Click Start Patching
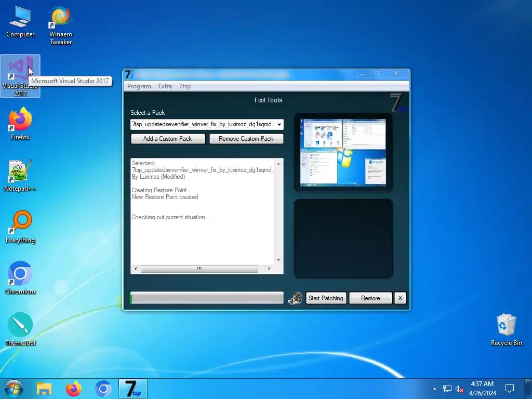 click(326, 298)
